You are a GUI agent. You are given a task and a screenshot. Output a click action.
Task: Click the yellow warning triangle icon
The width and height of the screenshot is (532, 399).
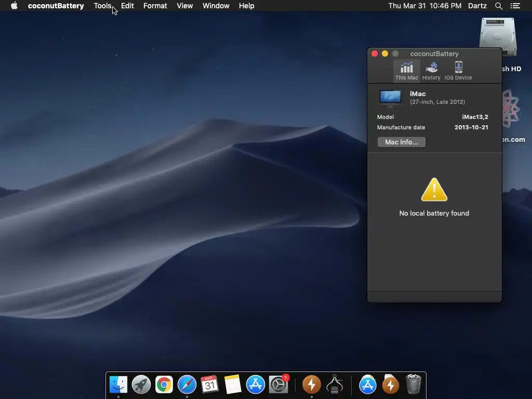tap(434, 190)
